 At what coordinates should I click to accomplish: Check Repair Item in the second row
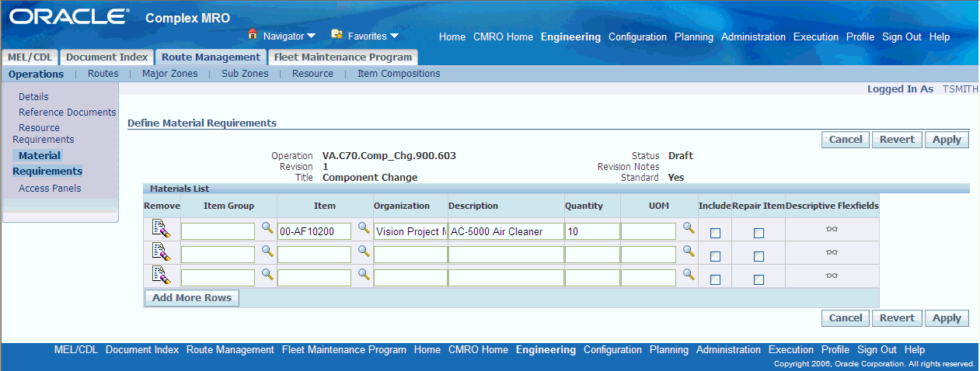(x=759, y=256)
